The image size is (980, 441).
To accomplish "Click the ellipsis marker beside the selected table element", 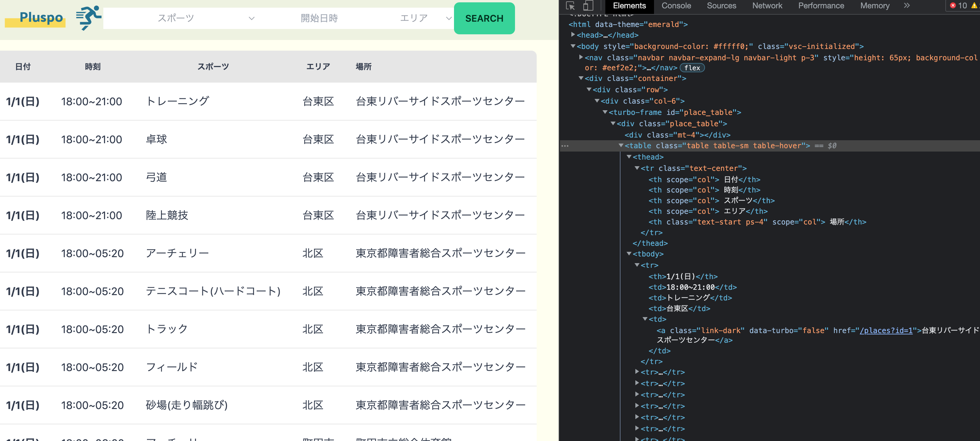I will [x=565, y=146].
